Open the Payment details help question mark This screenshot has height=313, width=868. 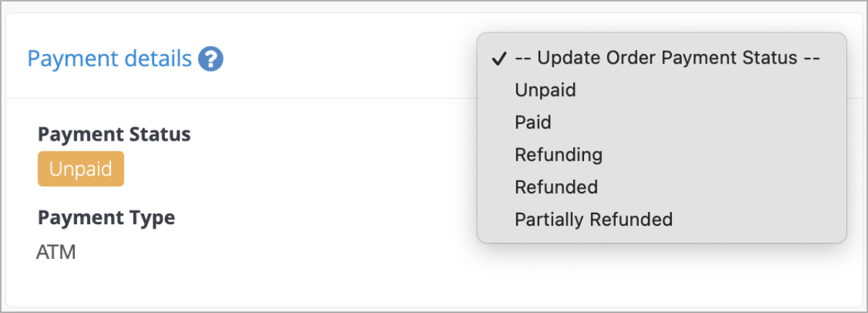(211, 58)
